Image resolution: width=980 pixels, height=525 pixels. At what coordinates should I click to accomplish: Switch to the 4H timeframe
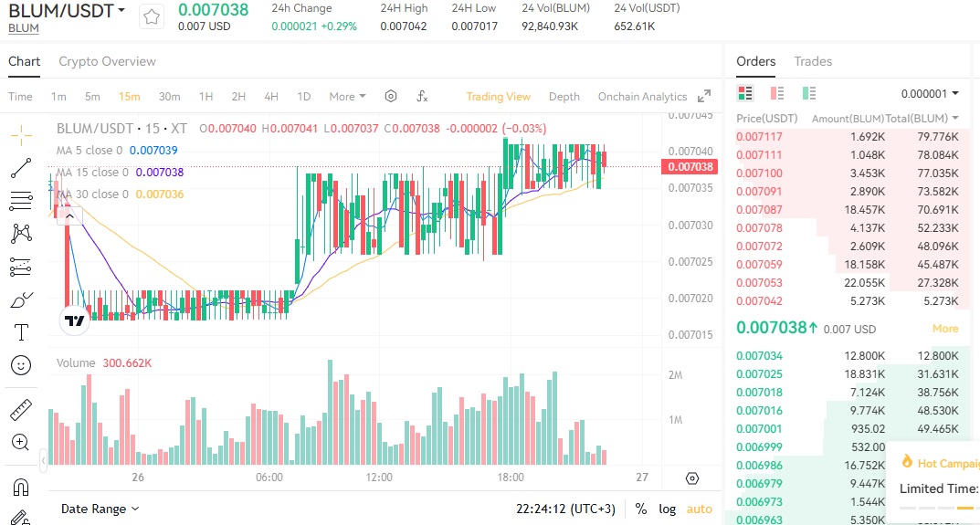[270, 96]
